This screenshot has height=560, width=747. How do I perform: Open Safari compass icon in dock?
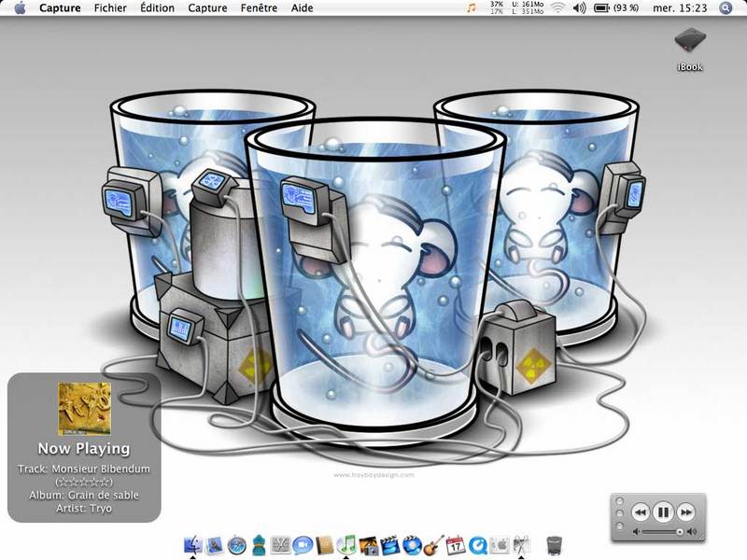tap(237, 545)
